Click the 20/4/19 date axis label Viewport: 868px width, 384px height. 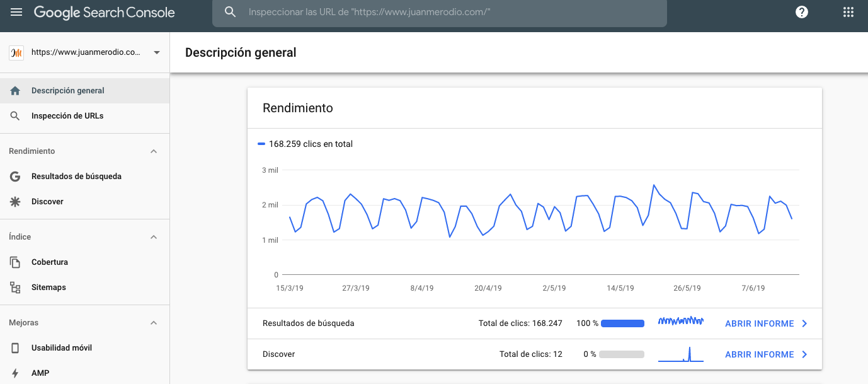[x=488, y=288]
